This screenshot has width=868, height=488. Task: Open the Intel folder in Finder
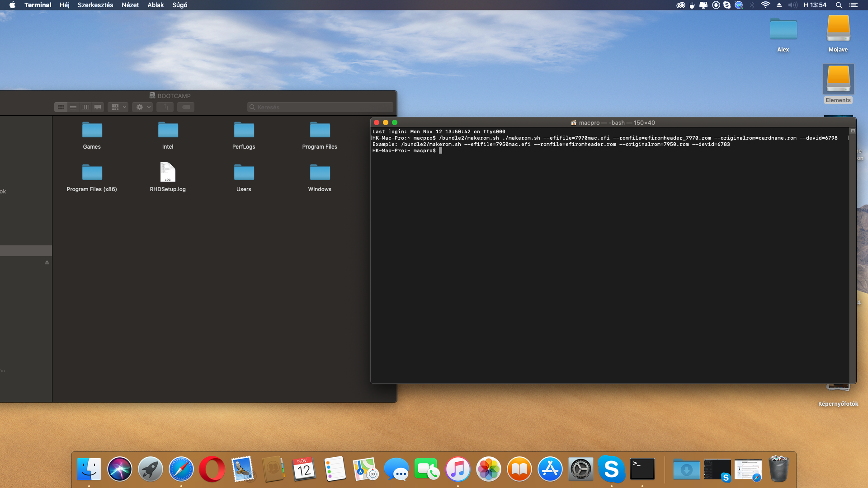(168, 131)
